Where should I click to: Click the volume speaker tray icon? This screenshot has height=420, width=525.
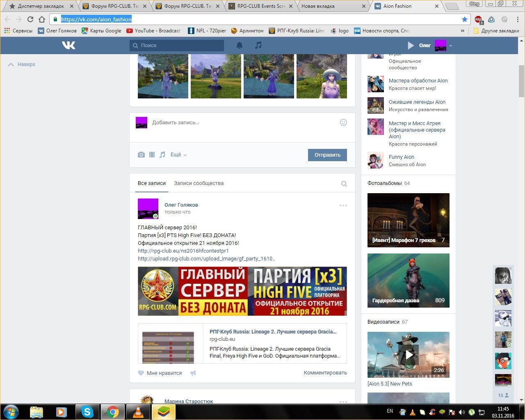click(x=462, y=412)
